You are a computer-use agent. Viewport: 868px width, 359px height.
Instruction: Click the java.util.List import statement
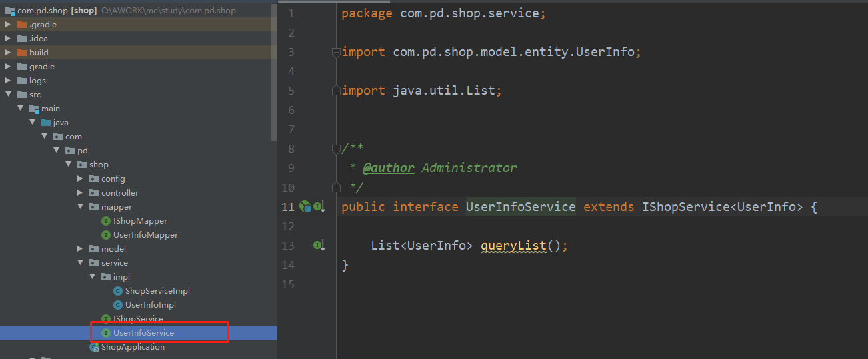(x=421, y=91)
